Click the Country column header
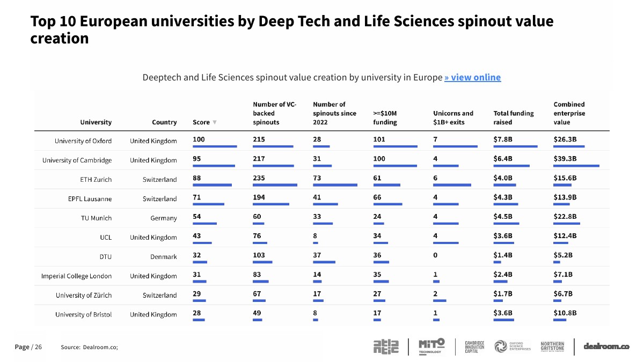Image resolution: width=644 pixels, height=362 pixels. coord(164,122)
